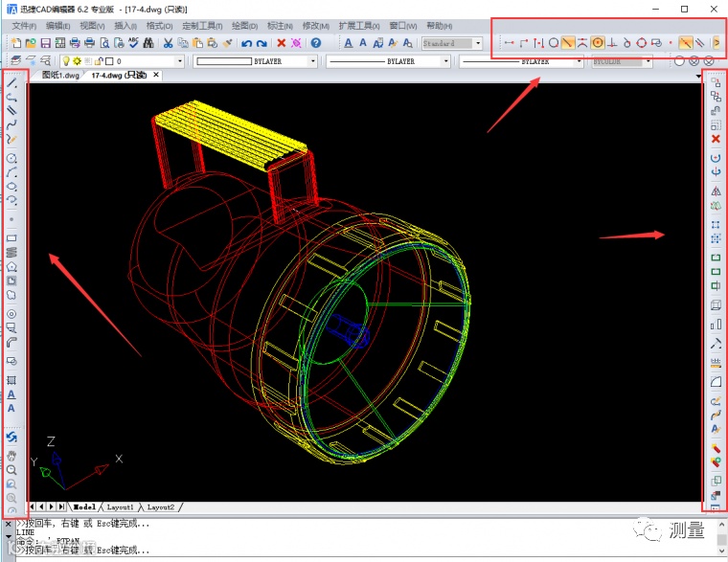Select the Cut scissors icon

point(168,43)
